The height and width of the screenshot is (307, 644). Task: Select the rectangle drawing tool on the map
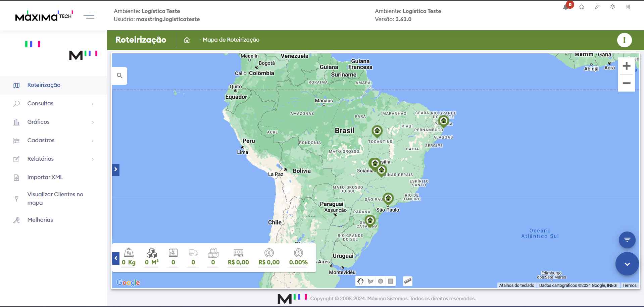391,281
